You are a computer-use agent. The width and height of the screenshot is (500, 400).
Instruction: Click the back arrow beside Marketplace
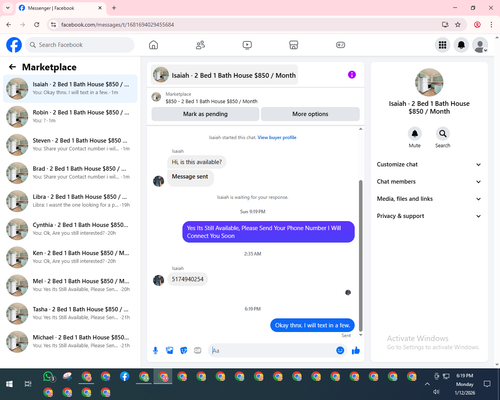(x=12, y=67)
